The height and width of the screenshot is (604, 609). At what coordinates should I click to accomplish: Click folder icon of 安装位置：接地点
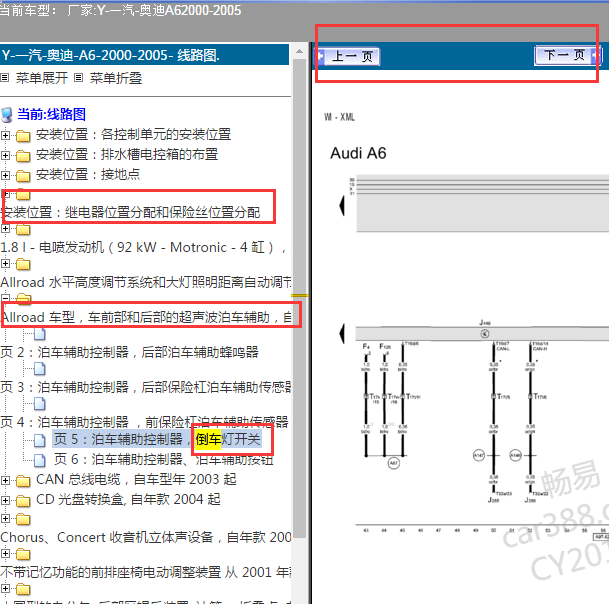[23, 176]
